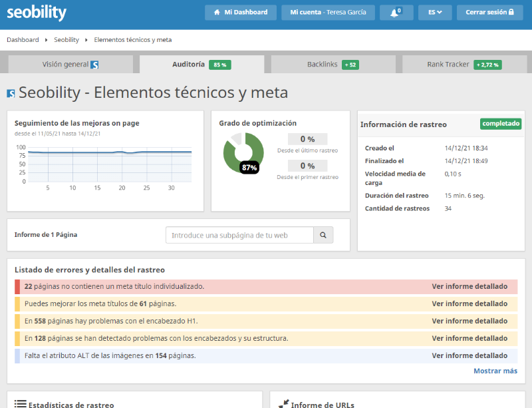Open detailed report for 558 páginas H1
Screen dimensions: 532x408
(x=469, y=321)
